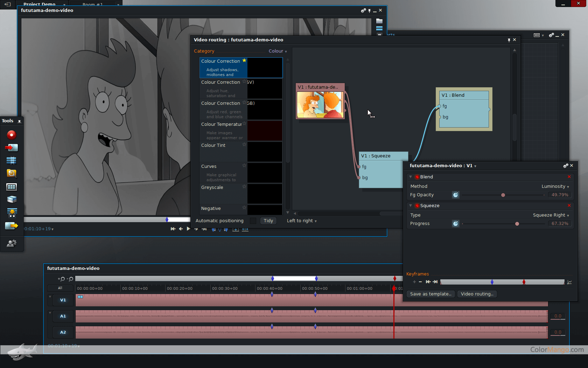The height and width of the screenshot is (368, 588).
Task: Remove the Blend effect with red X
Action: [x=569, y=177]
